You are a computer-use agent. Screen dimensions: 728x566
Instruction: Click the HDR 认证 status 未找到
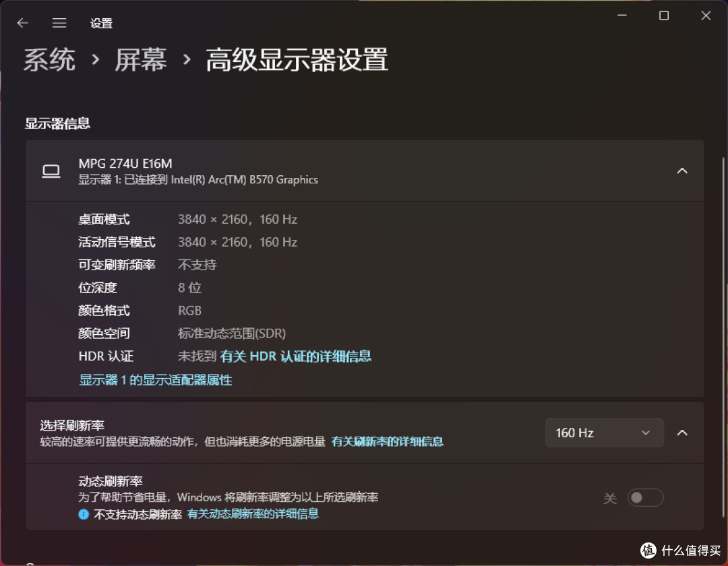(x=197, y=356)
